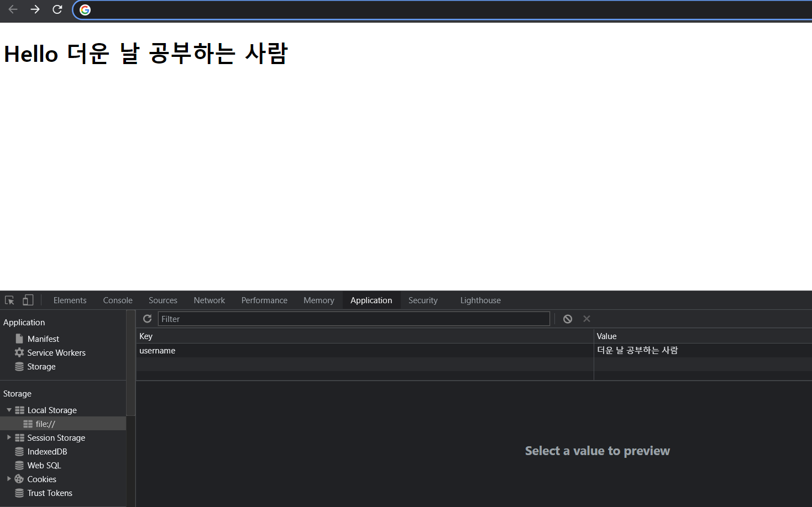Switch to the Memory tab
812x507 pixels.
click(319, 300)
